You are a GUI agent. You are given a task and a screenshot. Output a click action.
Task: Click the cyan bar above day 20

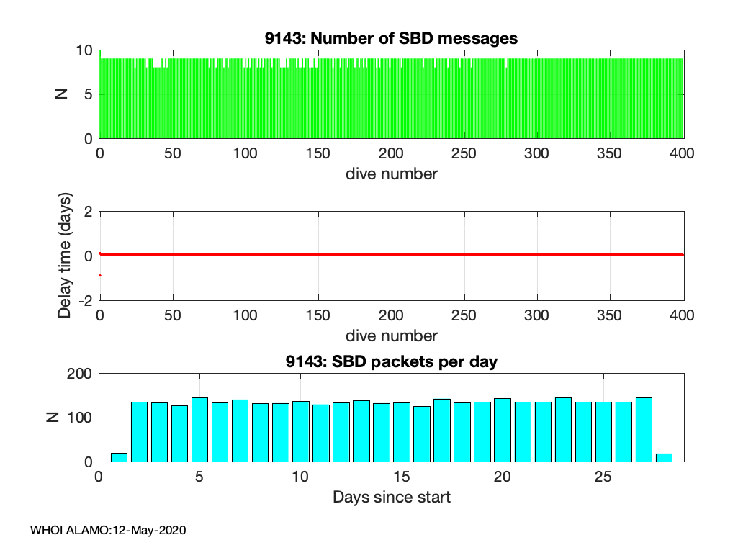click(503, 430)
